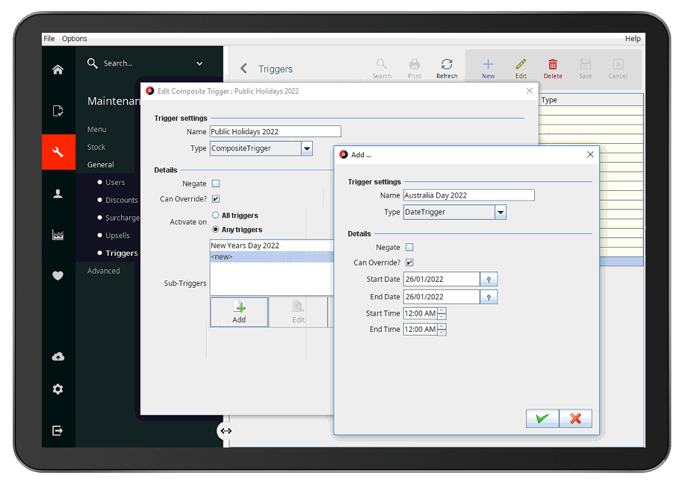
Task: Open CompositeTrigger type dropdown
Action: click(307, 148)
